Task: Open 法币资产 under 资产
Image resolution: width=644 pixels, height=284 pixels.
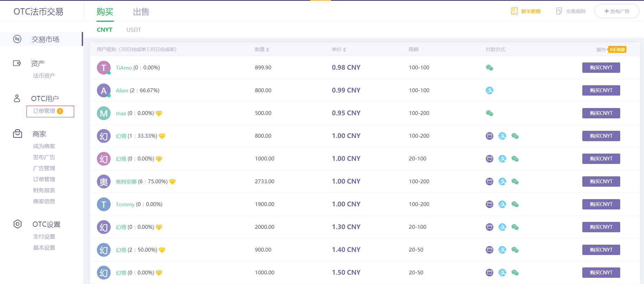Action: pyautogui.click(x=44, y=76)
